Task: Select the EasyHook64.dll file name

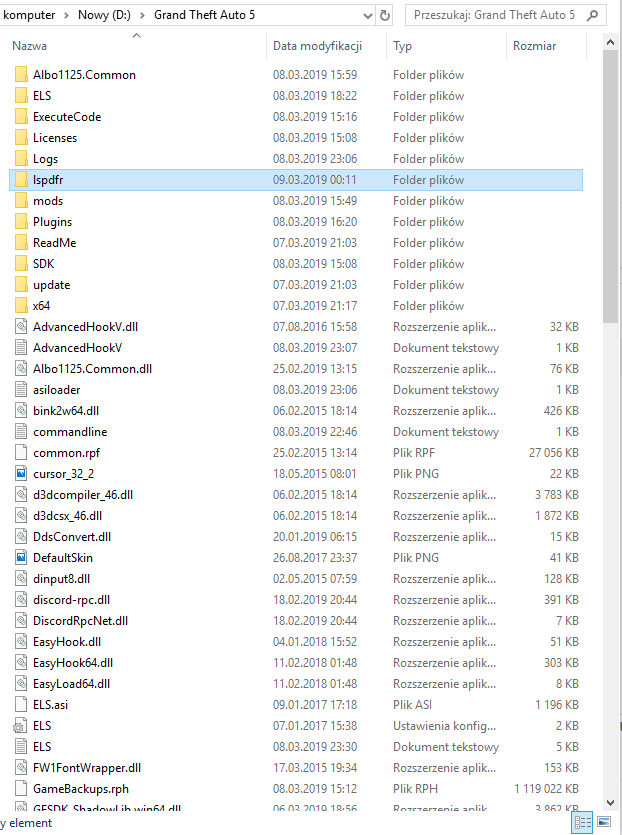Action: click(73, 663)
